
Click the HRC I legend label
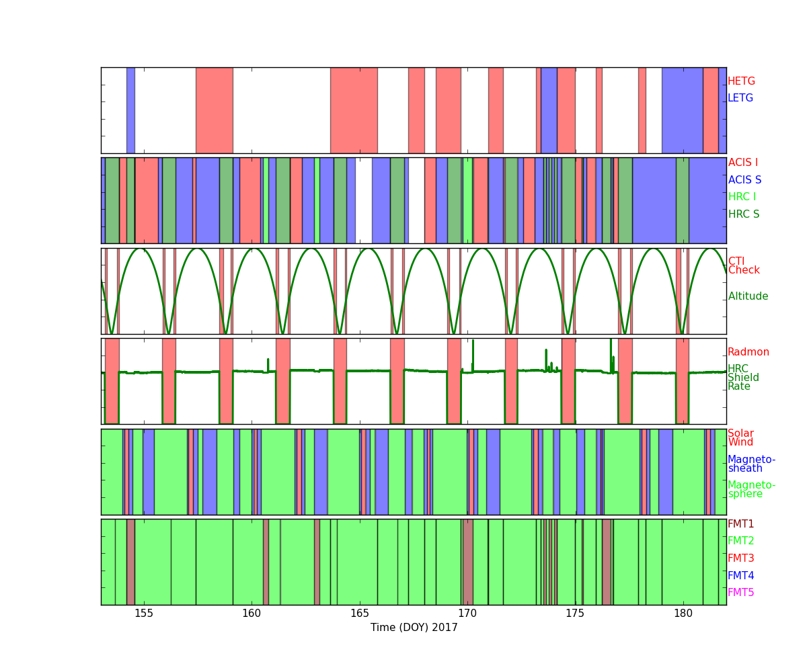742,197
